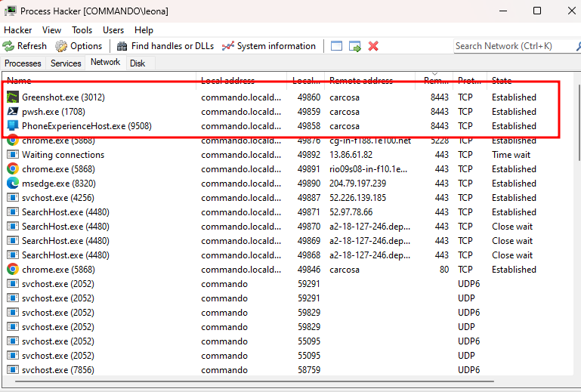Switch to the Services tab
The width and height of the screenshot is (581, 392).
(66, 63)
